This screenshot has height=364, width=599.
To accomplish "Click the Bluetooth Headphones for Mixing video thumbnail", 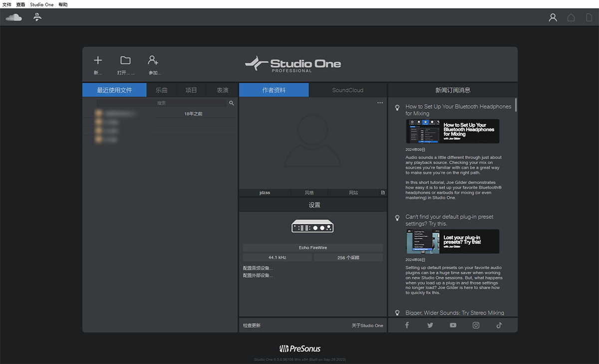I will coord(453,131).
